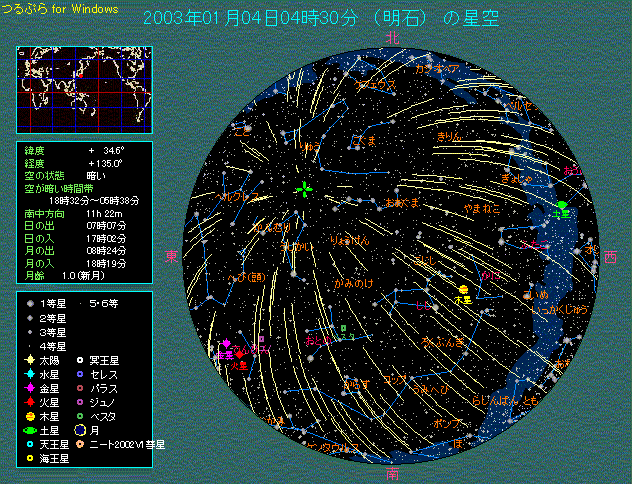Click the おおぐま constellation label

pyautogui.click(x=404, y=203)
